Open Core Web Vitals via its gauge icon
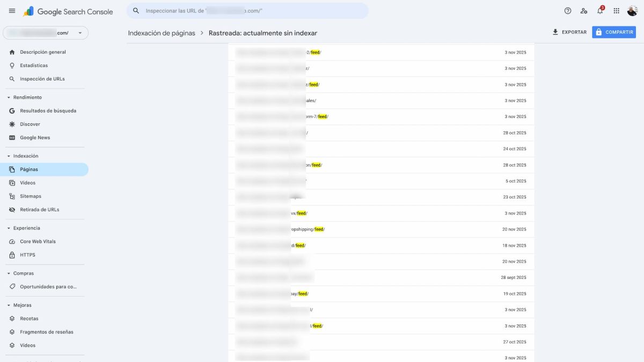The image size is (644, 362). click(x=12, y=241)
